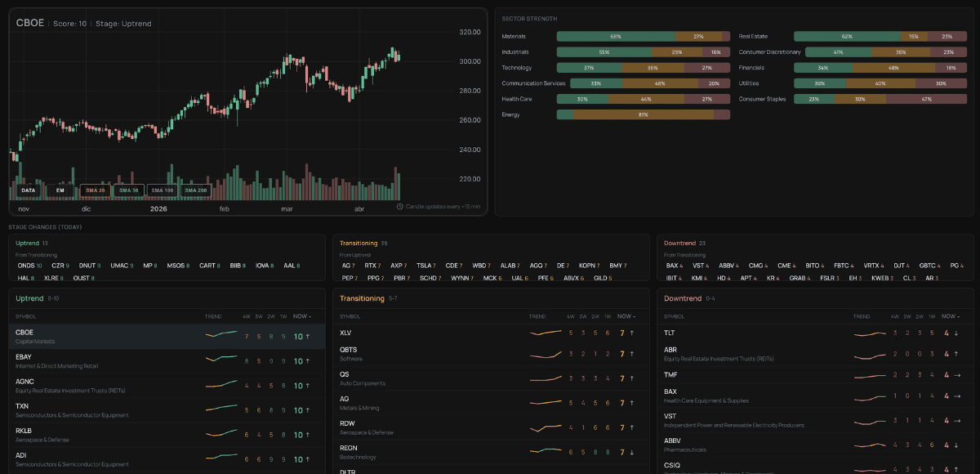Viewport: 980px width, 474px height.
Task: Toggle the SMA 50 indicator
Action: click(129, 190)
